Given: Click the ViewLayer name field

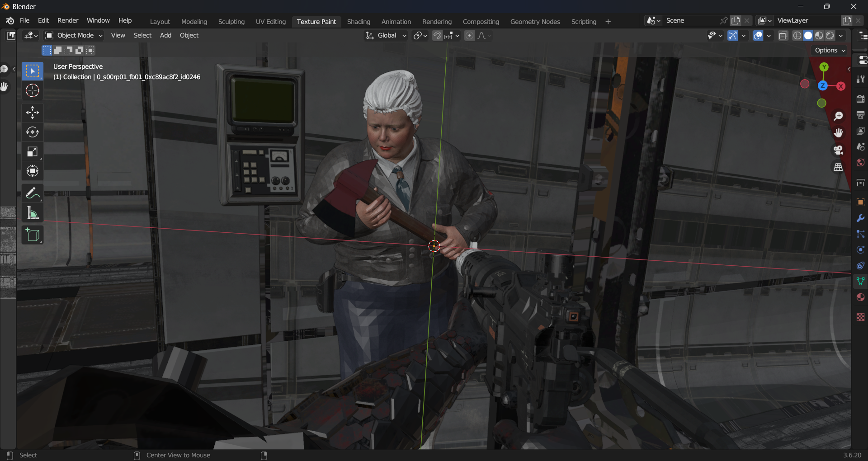Looking at the screenshot, I should coord(807,21).
